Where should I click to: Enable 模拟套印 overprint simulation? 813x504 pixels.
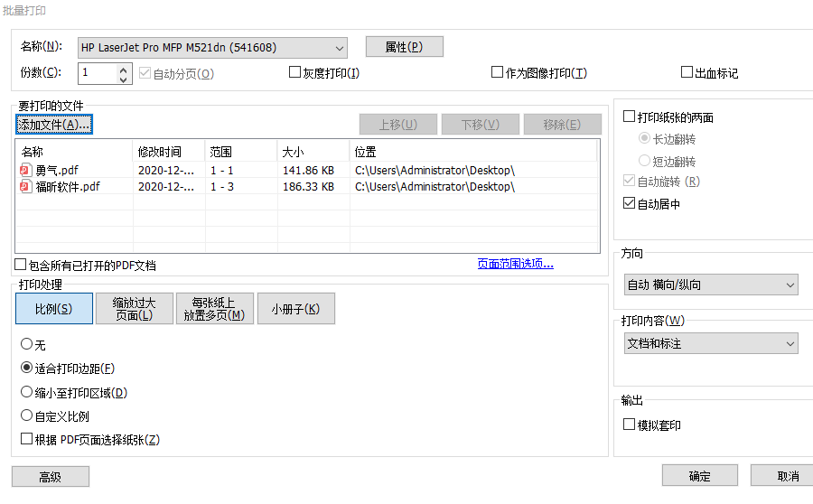[x=629, y=425]
